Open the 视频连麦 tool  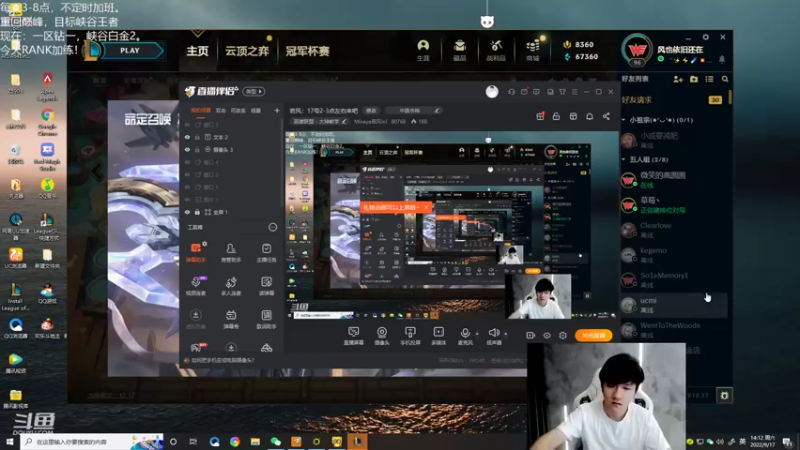195,286
